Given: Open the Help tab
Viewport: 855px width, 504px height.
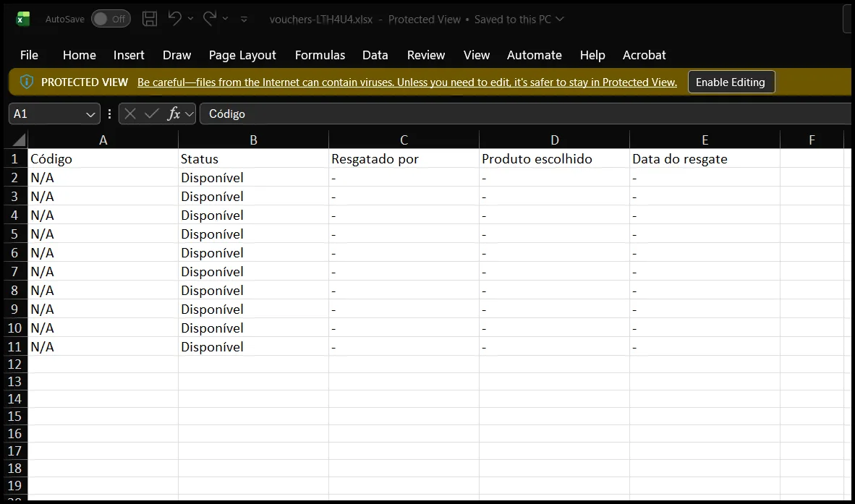Looking at the screenshot, I should (x=592, y=55).
